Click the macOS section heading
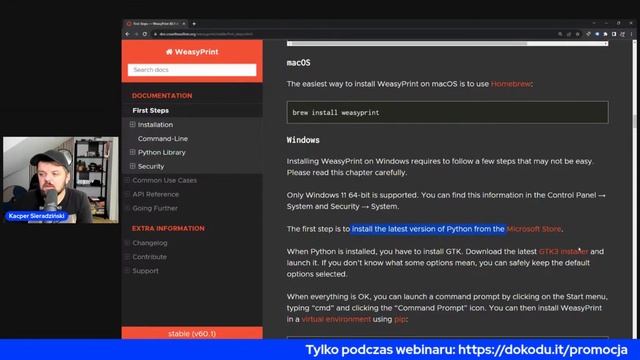Image resolution: width=640 pixels, height=360 pixels. (298, 62)
